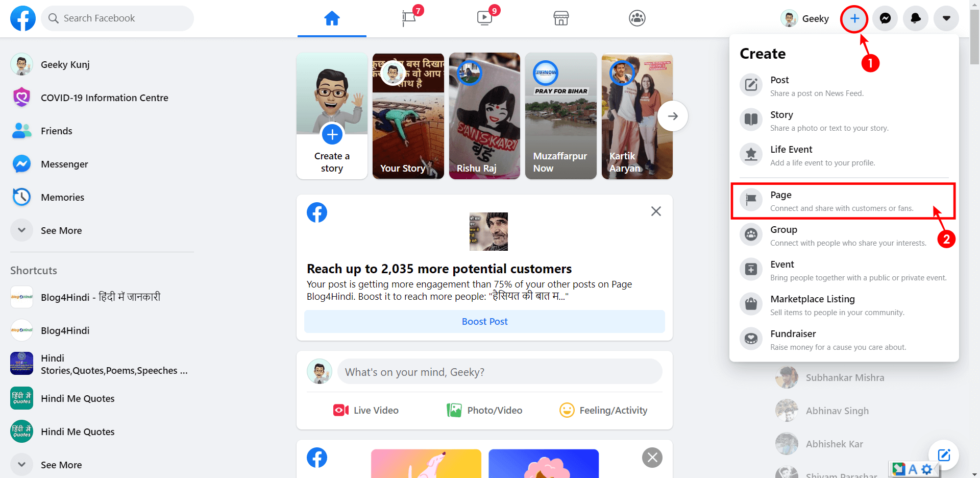This screenshot has width=980, height=478.
Task: Open the Pages flag tab with notifications
Action: 408,18
